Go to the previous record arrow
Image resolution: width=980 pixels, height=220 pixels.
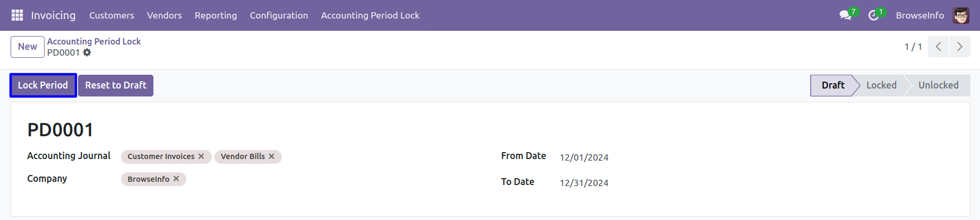pyautogui.click(x=938, y=47)
